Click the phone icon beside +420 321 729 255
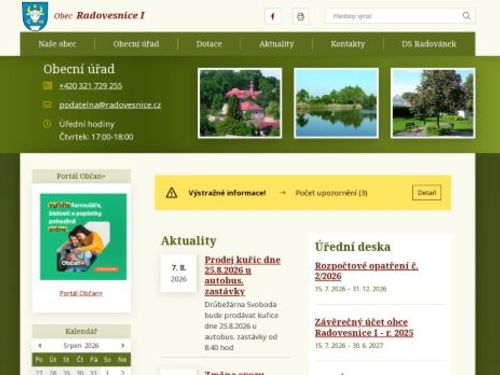 (x=48, y=86)
